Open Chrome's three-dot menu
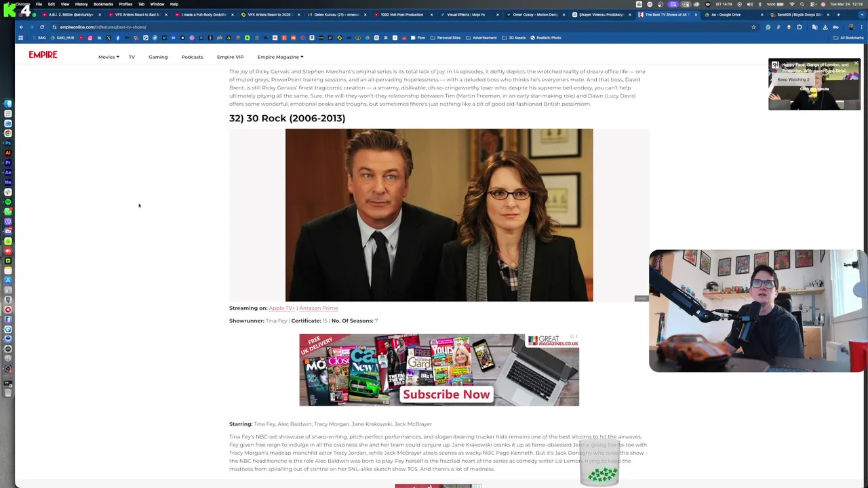The image size is (868, 488). point(861,27)
